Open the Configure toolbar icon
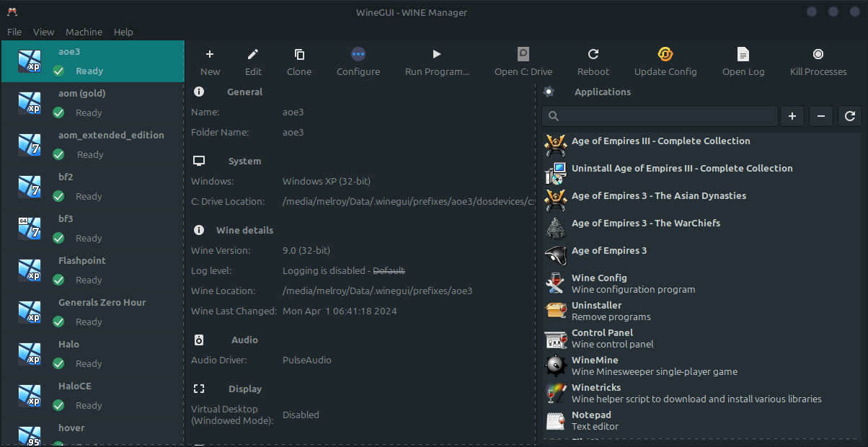This screenshot has width=868, height=447. coord(358,55)
